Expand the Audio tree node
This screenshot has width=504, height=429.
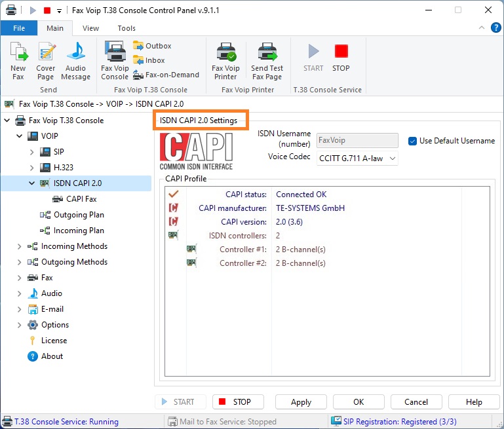pos(20,293)
